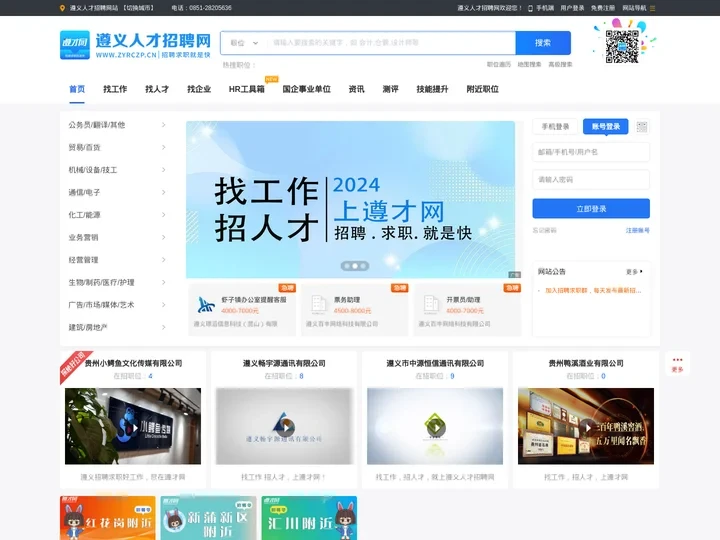Open the 找企业 navigation item
This screenshot has width=720, height=540.
click(x=199, y=89)
